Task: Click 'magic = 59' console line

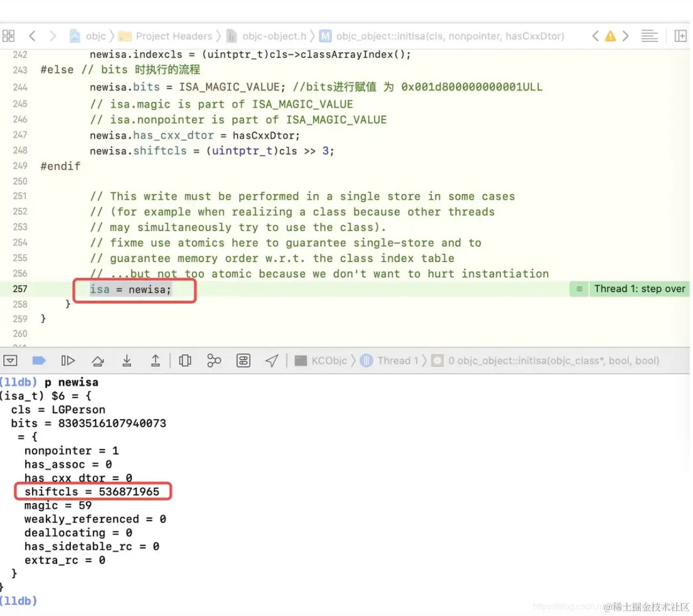Action: tap(58, 505)
